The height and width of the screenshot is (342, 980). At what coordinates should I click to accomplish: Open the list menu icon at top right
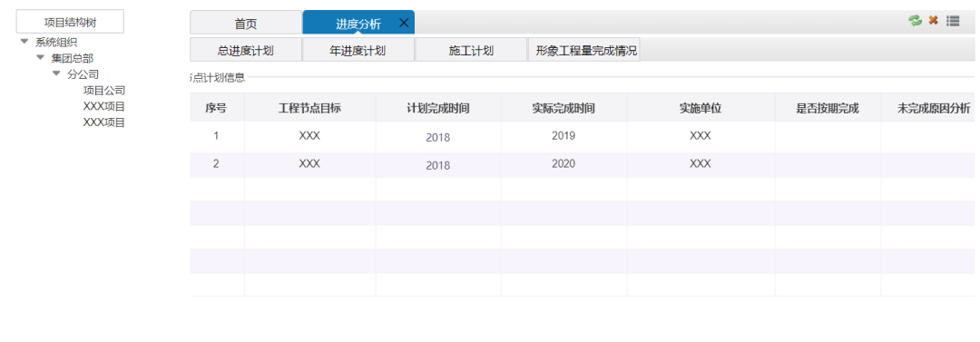tap(953, 21)
